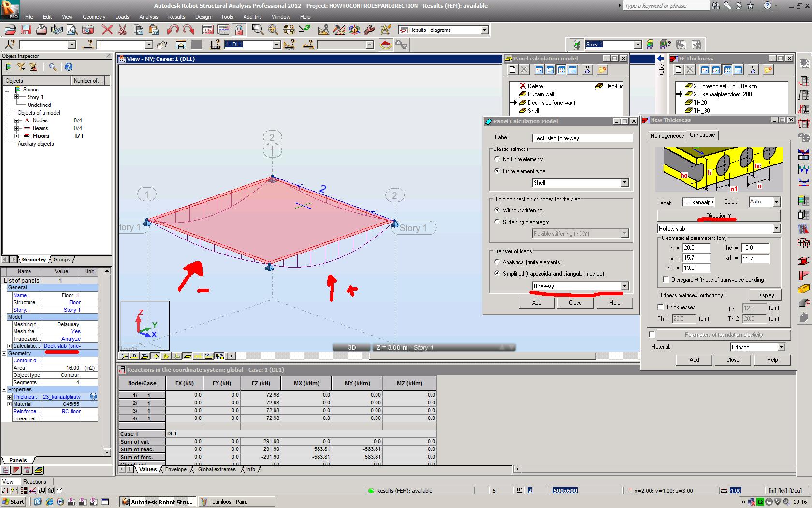Click the Print icon in the toolbar
Viewport: 812px width, 508px height.
[42, 30]
